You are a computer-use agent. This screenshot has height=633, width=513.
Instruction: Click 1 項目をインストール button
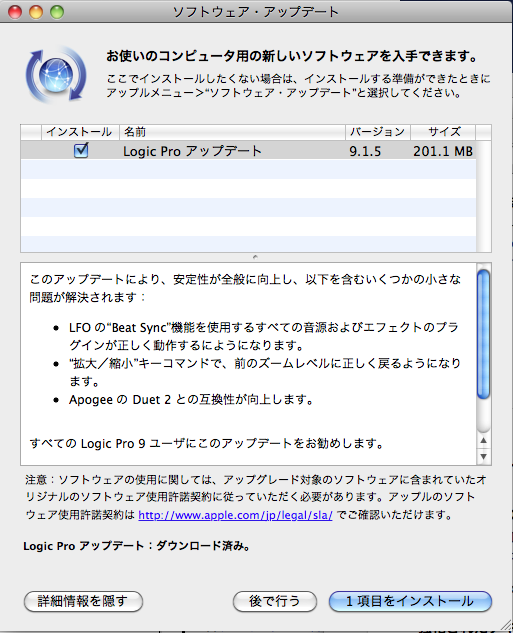coord(410,601)
